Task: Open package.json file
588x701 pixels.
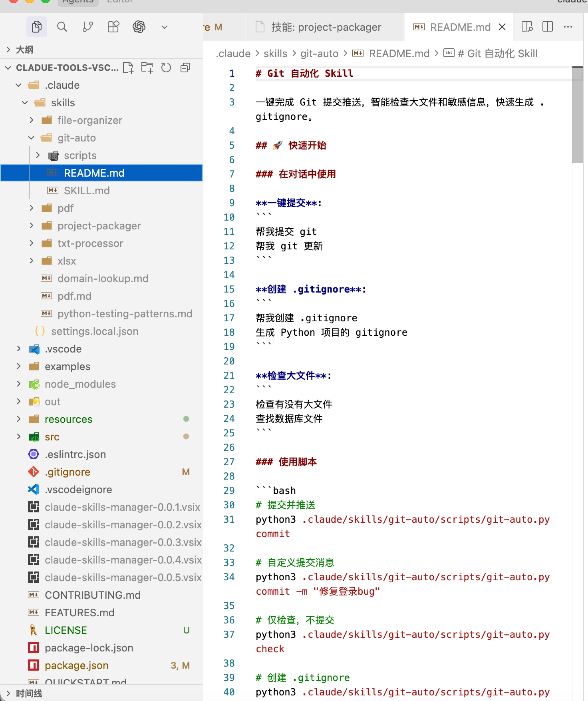Action: click(101, 665)
